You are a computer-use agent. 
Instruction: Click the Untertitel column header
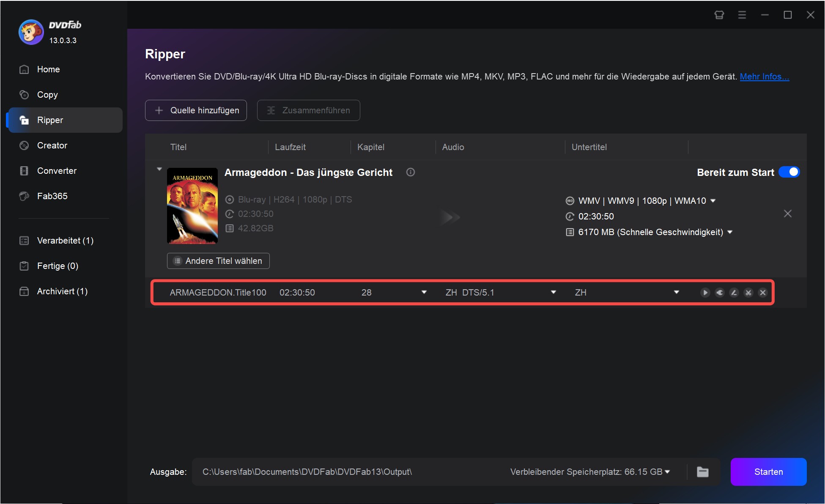point(589,147)
